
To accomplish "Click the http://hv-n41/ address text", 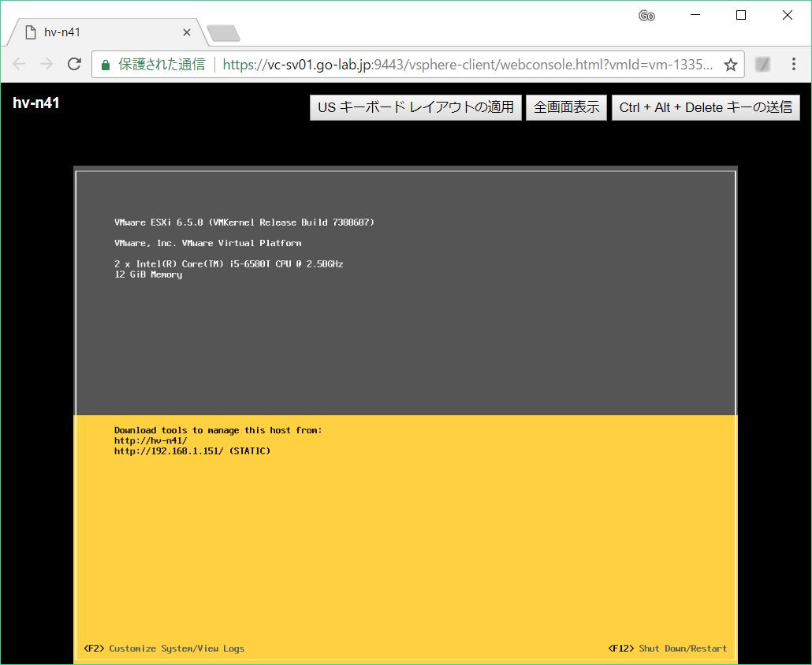I will [x=151, y=440].
